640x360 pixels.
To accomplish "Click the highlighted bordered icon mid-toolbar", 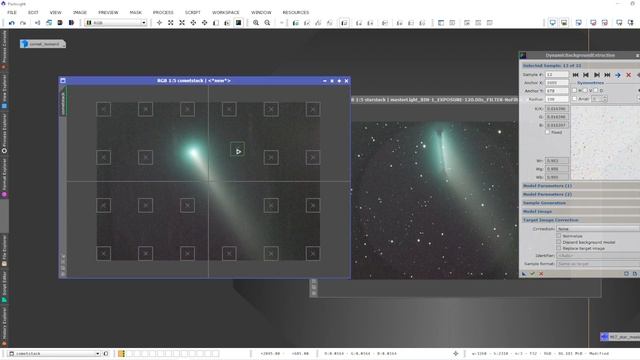I will (x=344, y=23).
